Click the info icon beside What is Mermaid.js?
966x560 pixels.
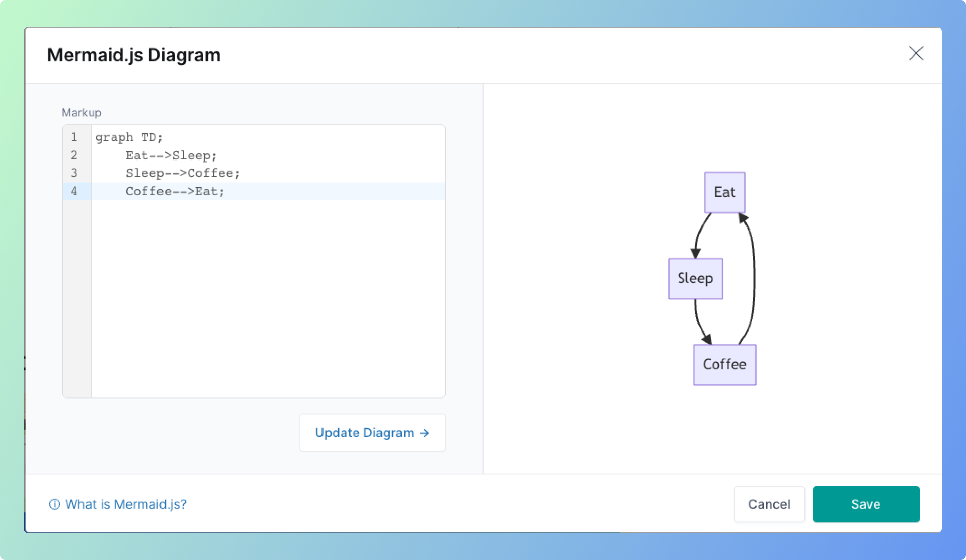pos(54,504)
